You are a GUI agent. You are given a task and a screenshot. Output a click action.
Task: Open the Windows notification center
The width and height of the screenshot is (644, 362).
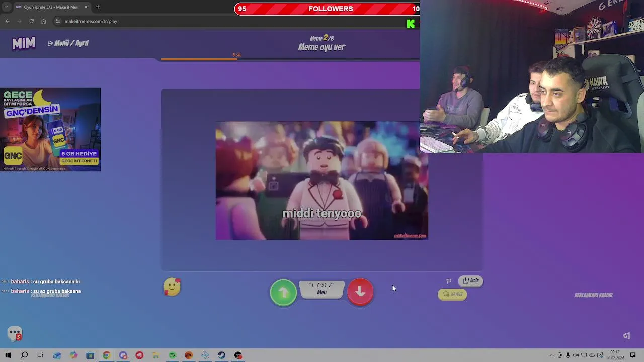633,355
